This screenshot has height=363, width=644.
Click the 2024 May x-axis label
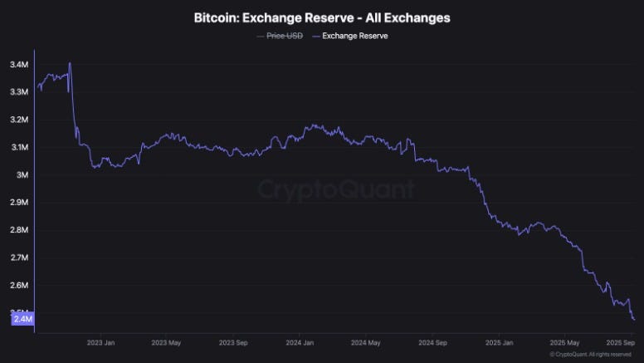pos(365,342)
